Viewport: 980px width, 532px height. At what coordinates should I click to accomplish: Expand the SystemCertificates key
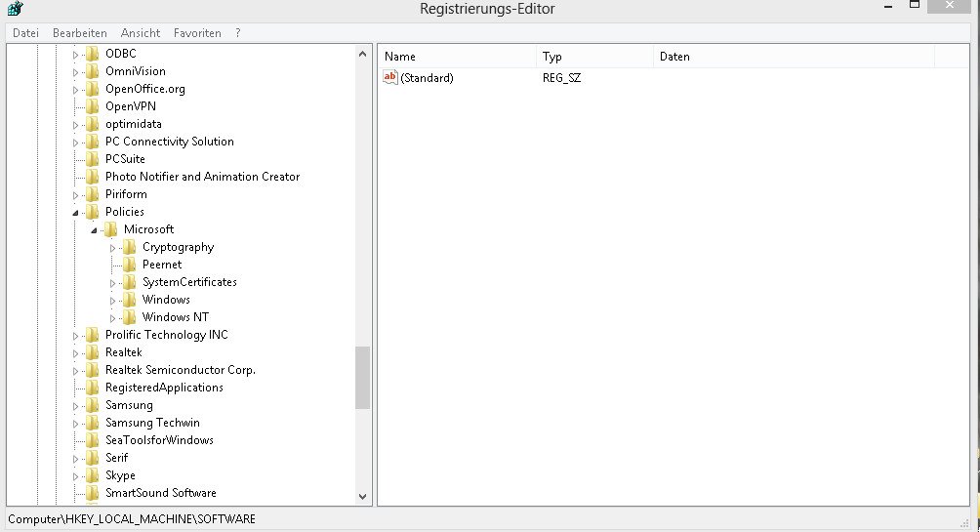tap(112, 283)
